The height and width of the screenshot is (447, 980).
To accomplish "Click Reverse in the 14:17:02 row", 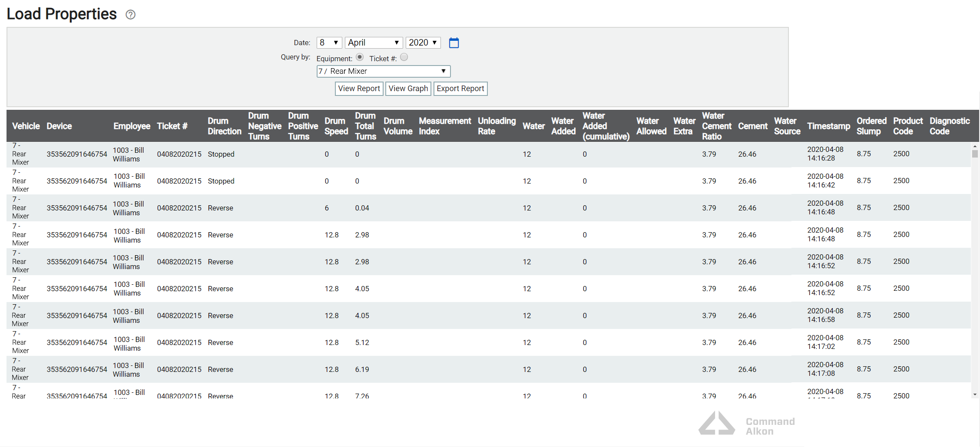I will coord(220,342).
